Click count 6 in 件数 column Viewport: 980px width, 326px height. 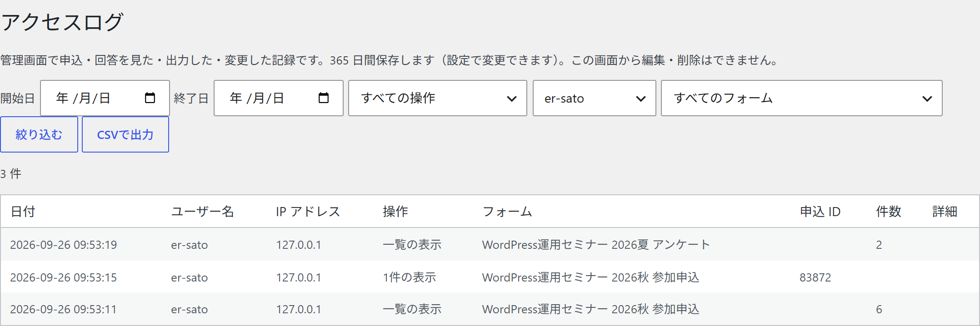[879, 309]
